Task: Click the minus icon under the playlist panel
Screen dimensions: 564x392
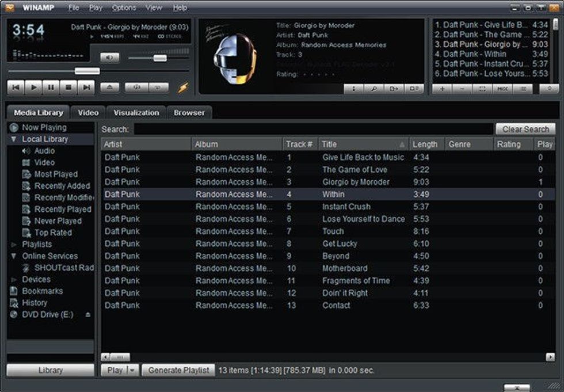Action: 462,87
